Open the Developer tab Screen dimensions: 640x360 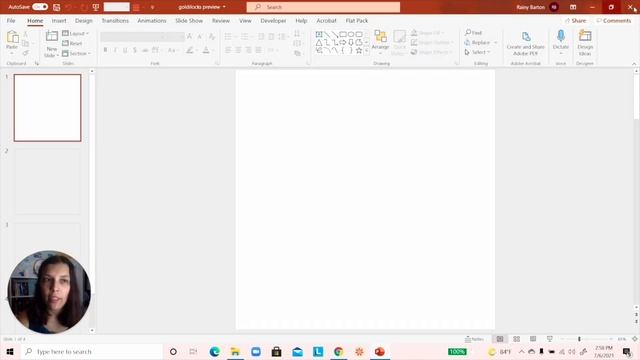pyautogui.click(x=273, y=20)
